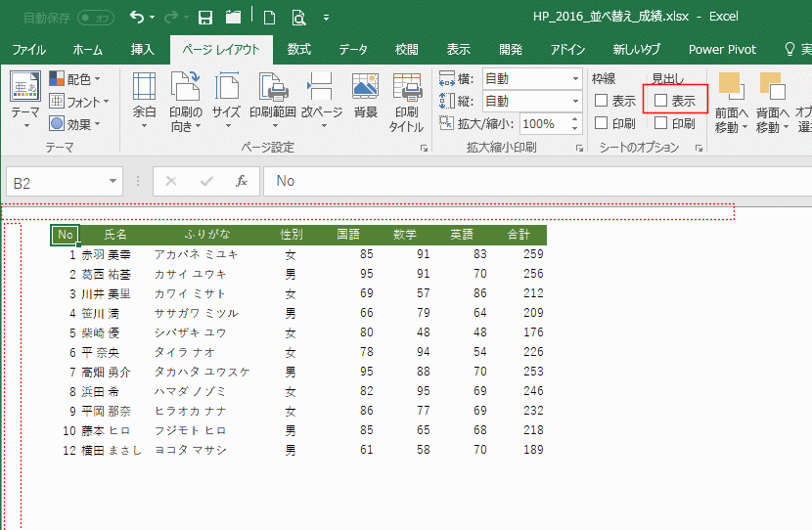Open paper Size (サイズ) menu
Screen dimensions: 812x530
226,101
